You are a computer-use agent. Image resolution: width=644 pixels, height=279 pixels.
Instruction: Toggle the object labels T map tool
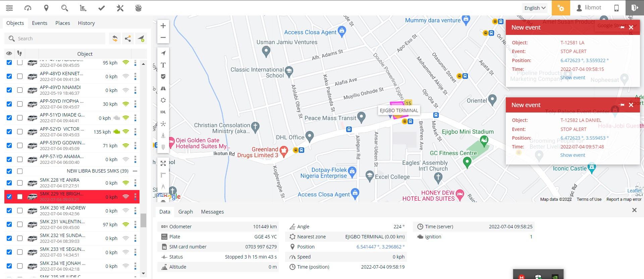point(163,65)
